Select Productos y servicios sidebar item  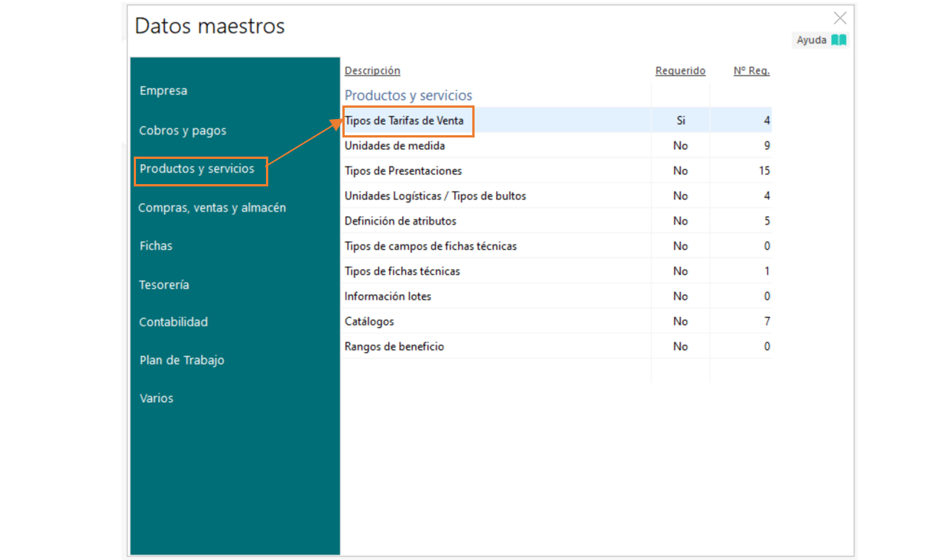tap(197, 169)
